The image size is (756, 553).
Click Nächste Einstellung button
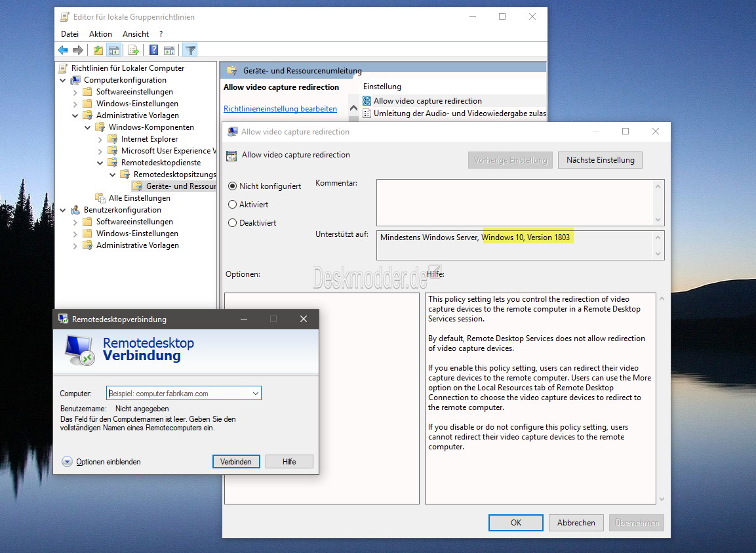[600, 160]
